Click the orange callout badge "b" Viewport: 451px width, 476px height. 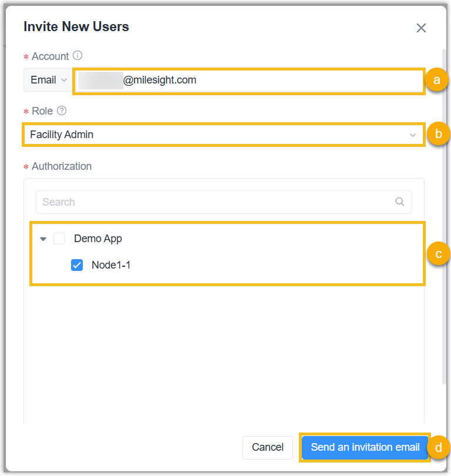[x=436, y=134]
